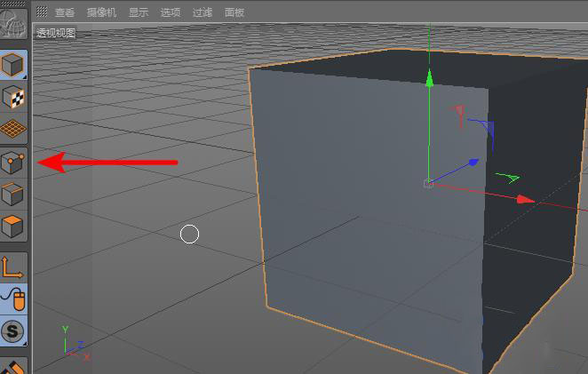Grab the red X-axis arrow handle

(526, 200)
